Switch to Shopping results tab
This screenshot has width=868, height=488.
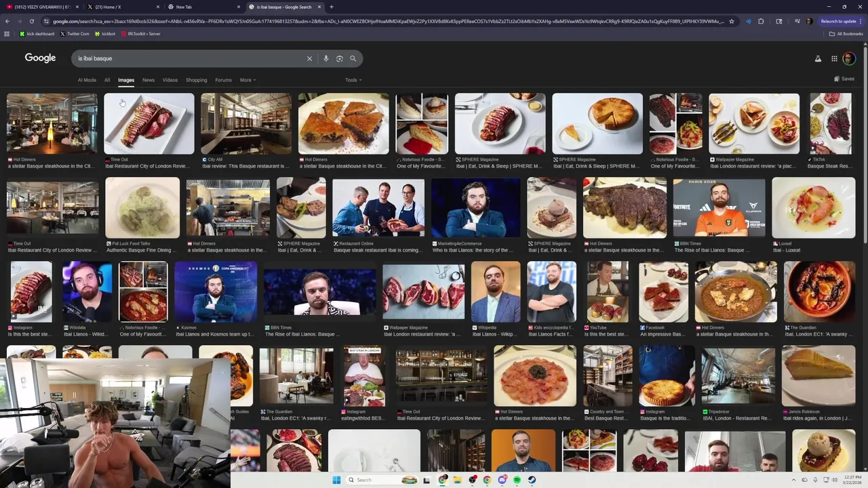click(x=197, y=80)
